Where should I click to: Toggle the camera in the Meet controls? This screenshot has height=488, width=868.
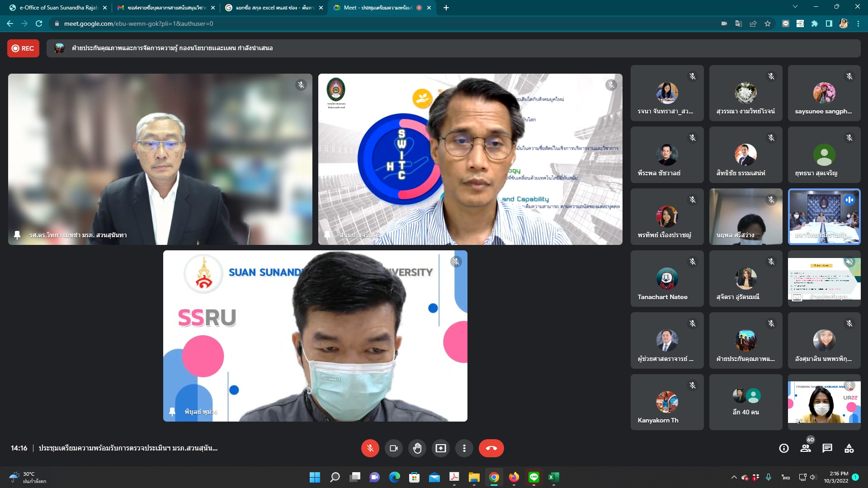tap(393, 448)
